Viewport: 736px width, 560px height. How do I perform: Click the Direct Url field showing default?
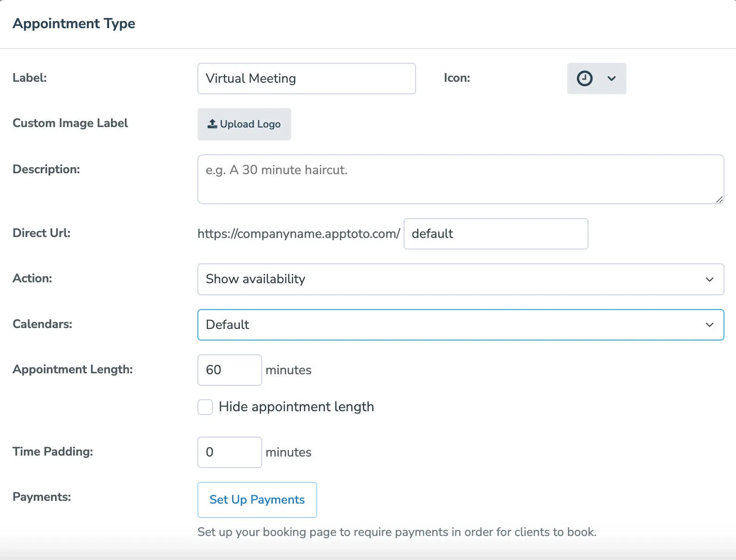pos(496,234)
